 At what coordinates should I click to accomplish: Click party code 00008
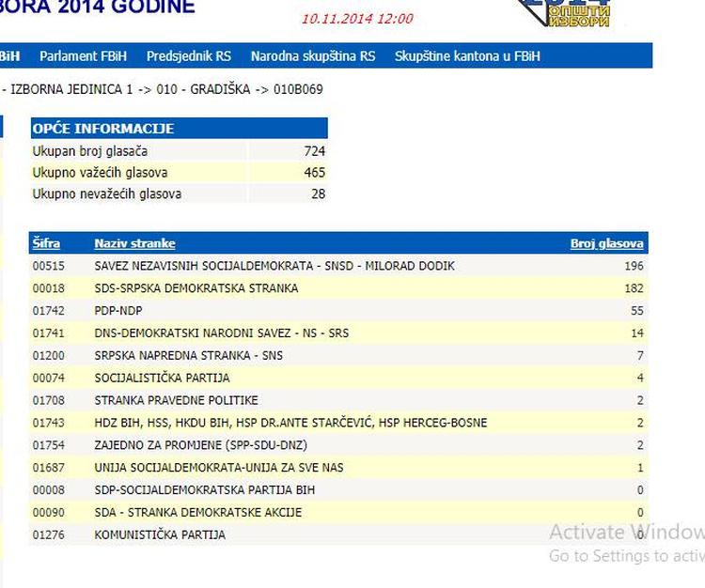click(49, 490)
